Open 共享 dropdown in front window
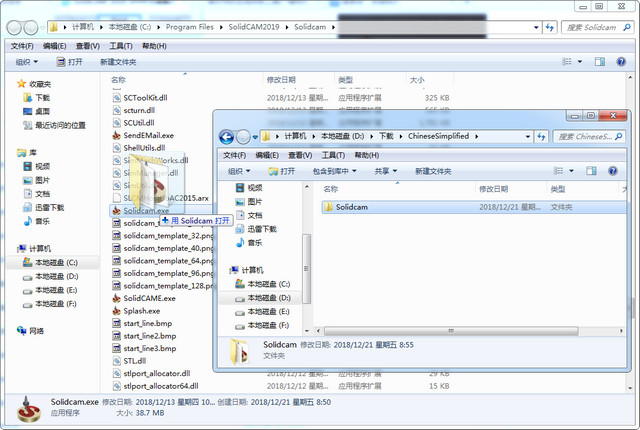 click(386, 171)
